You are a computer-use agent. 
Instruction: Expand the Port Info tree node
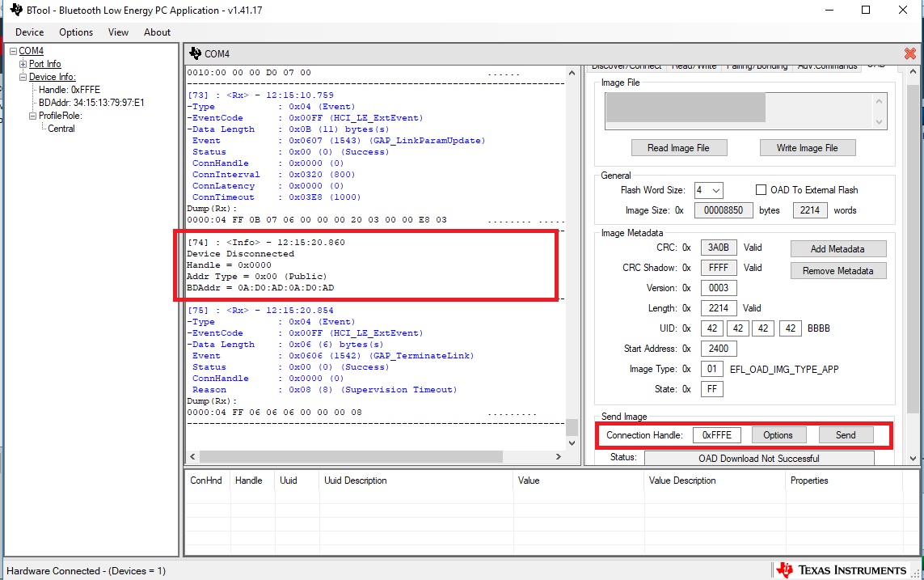[x=23, y=64]
